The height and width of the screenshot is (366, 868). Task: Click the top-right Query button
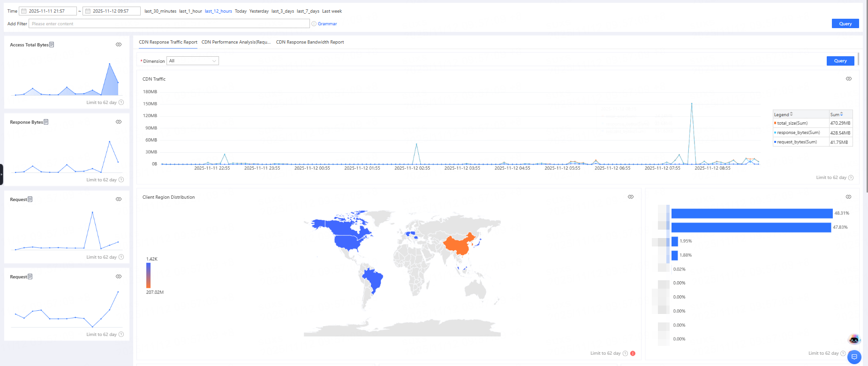[x=845, y=23]
